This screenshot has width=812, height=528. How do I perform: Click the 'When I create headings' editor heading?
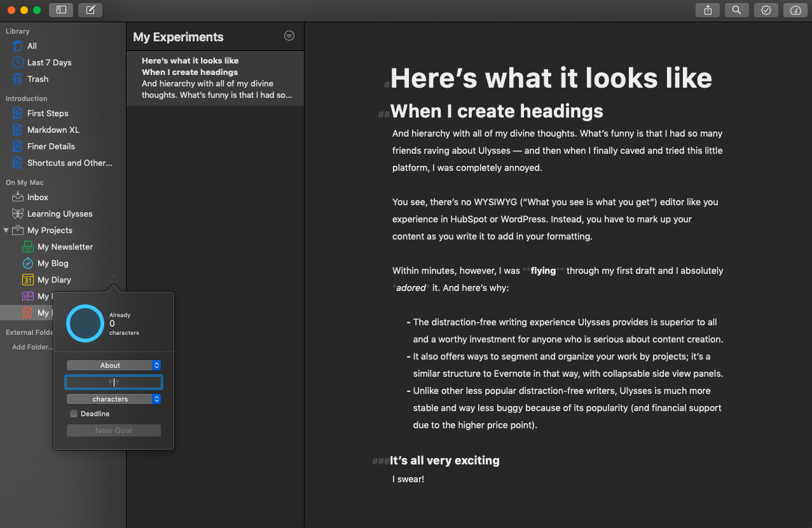click(x=497, y=111)
